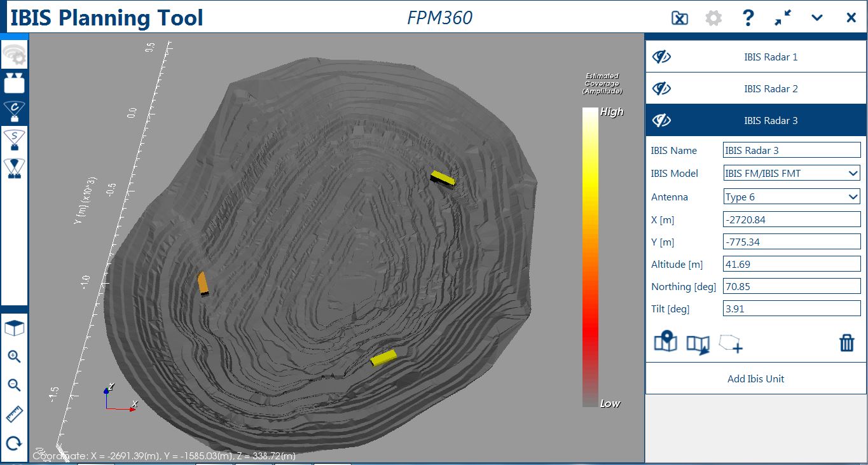Image resolution: width=868 pixels, height=465 pixels.
Task: Open the settings gear in header
Action: 713,18
